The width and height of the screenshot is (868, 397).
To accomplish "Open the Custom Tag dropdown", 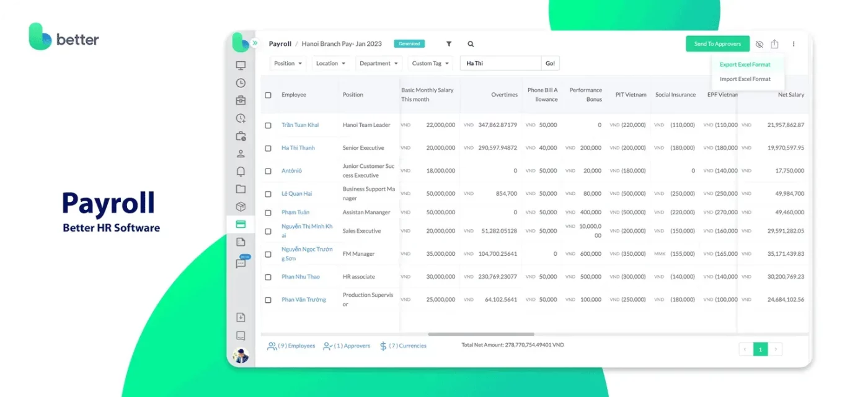I will click(430, 63).
